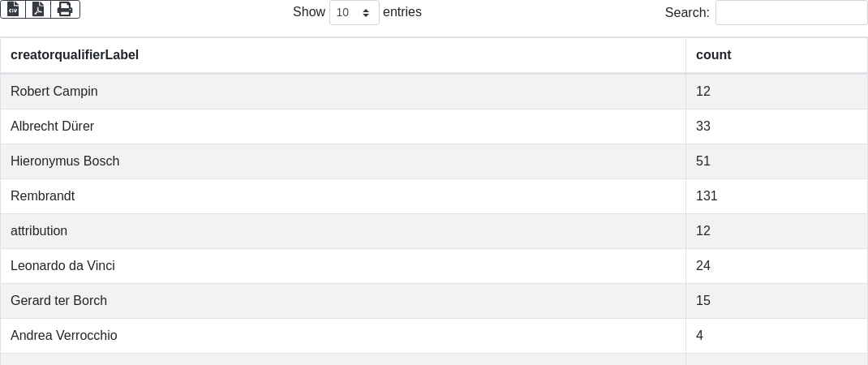
Task: Click count value 131 for Rembrandt
Action: tap(707, 196)
